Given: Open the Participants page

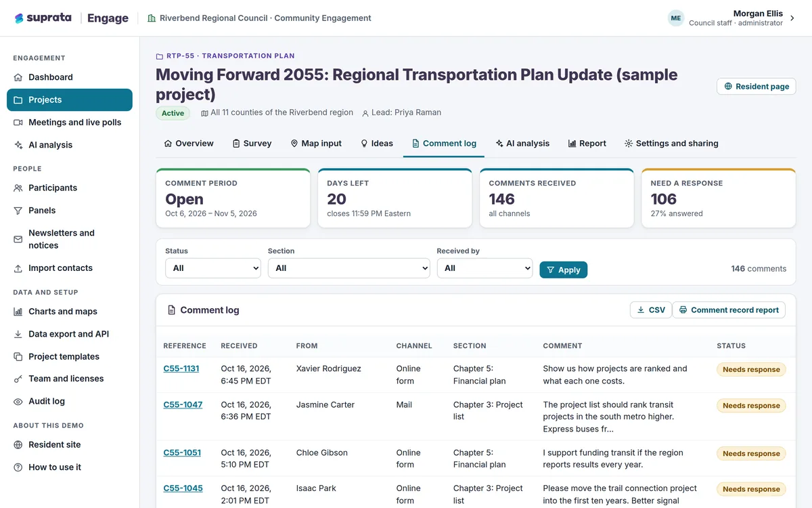Looking at the screenshot, I should (70, 188).
